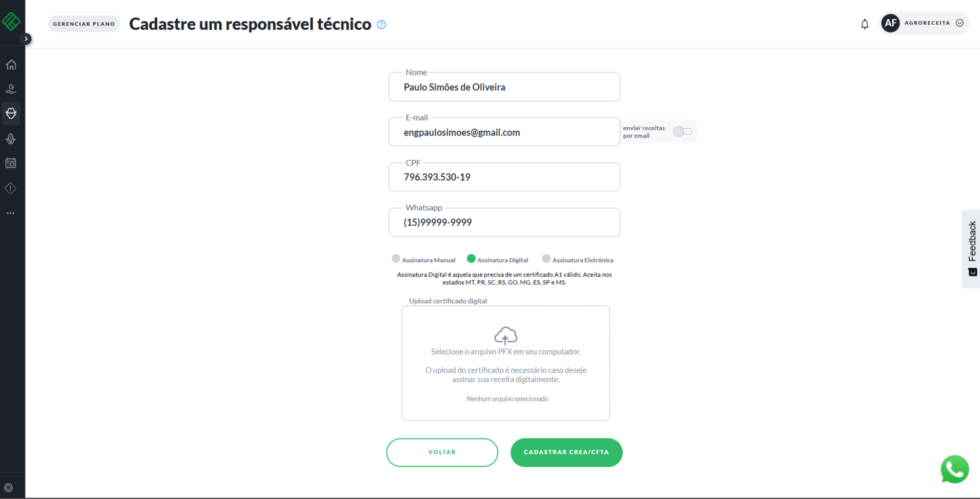Click the plant-in-hand sidebar icon
The image size is (980, 499).
[11, 89]
